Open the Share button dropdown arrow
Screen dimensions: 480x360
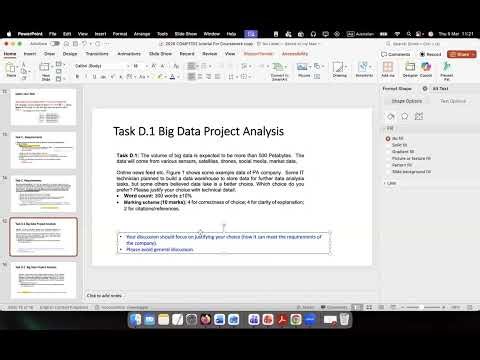pyautogui.click(x=473, y=54)
